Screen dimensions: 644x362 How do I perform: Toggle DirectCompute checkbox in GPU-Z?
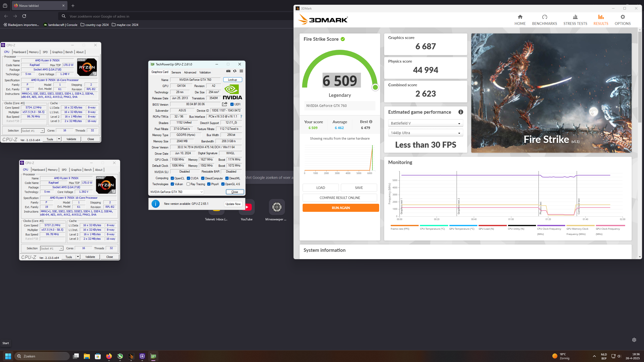click(x=203, y=178)
